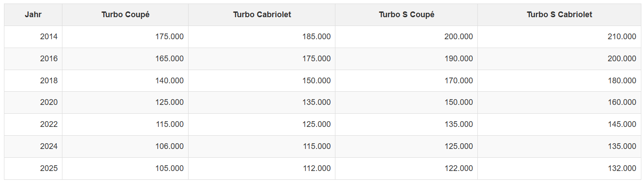Select the 2025 year cell
The image size is (644, 182).
click(49, 168)
